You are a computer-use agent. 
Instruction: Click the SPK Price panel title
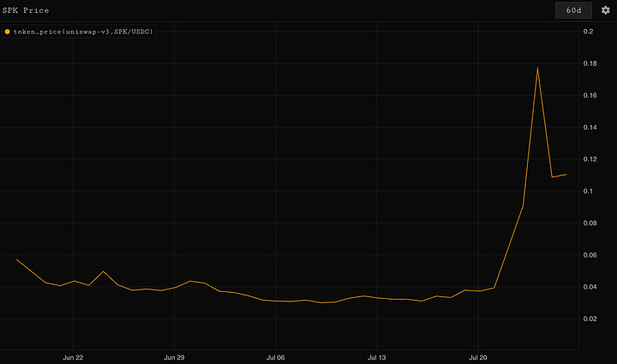[26, 10]
